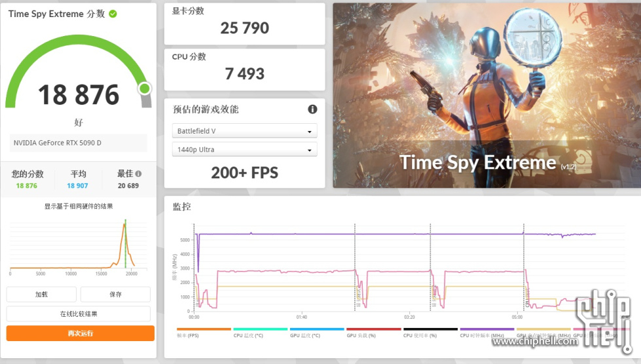
Task: Click the 加载 button
Action: tap(41, 294)
